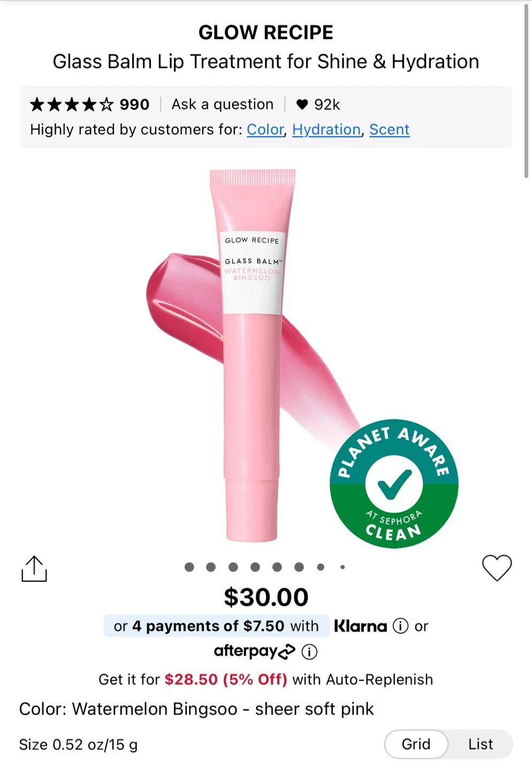
Task: Open Afterpay info icon
Action: coord(309,652)
